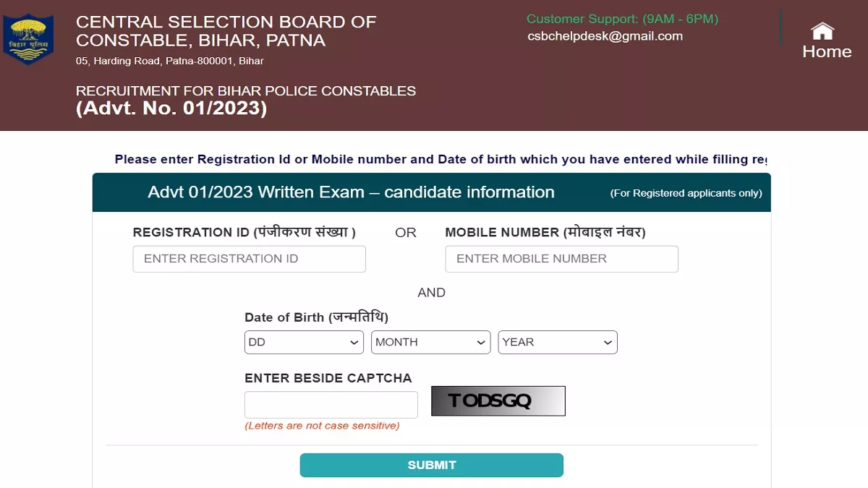Click the Date of Birth label
This screenshot has width=868, height=488.
tap(317, 317)
